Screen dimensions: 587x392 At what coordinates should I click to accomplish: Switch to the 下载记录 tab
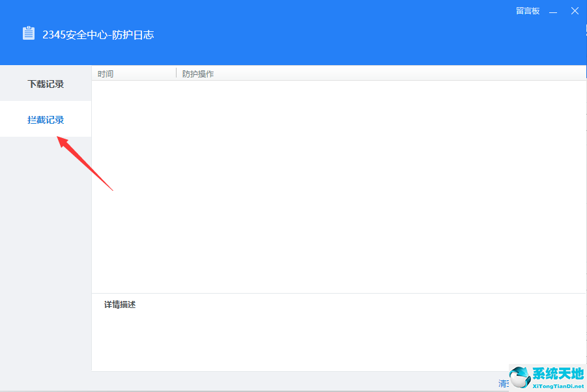point(46,84)
